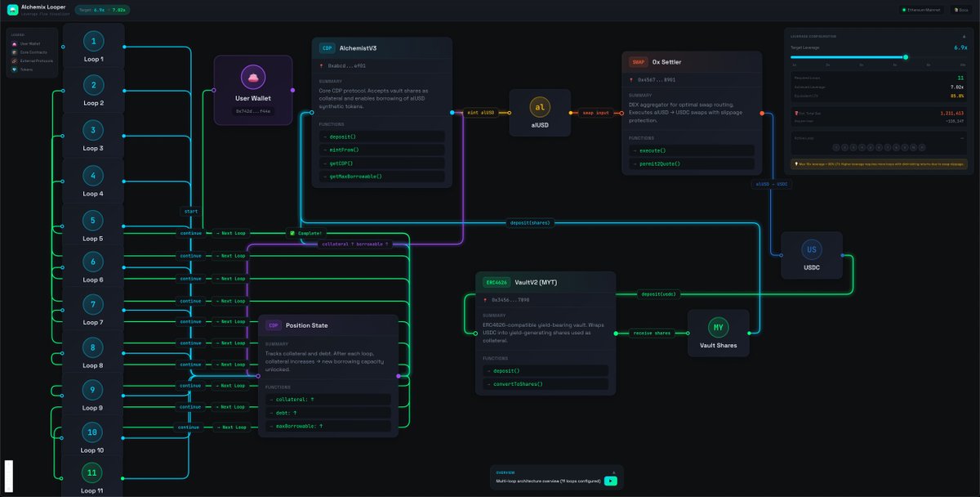
Task: Click the User Wallet legend icon
Action: 13,43
